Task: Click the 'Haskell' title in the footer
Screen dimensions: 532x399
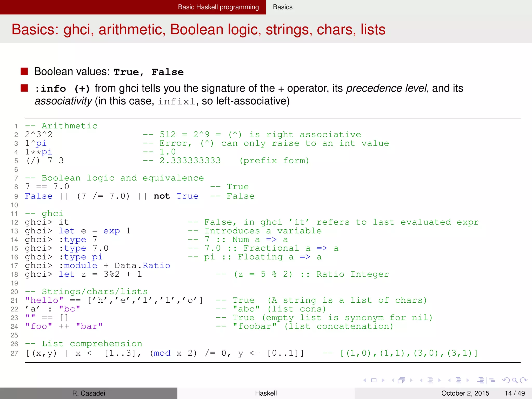Action: point(266,393)
